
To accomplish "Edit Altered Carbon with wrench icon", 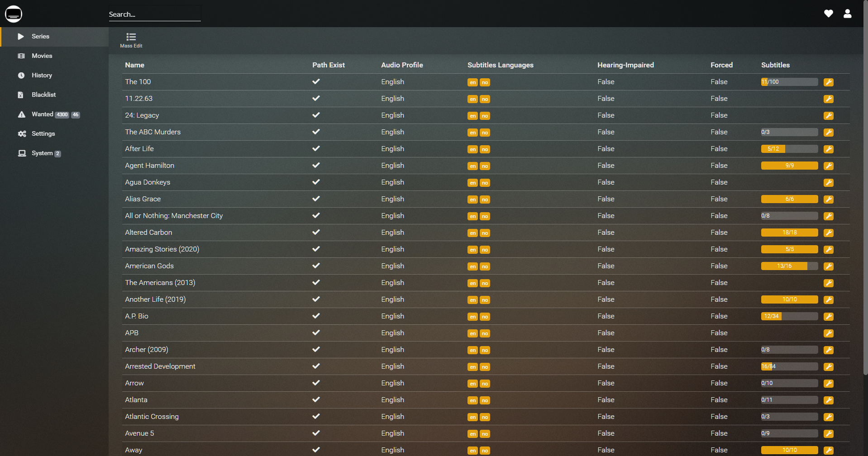I will point(828,233).
